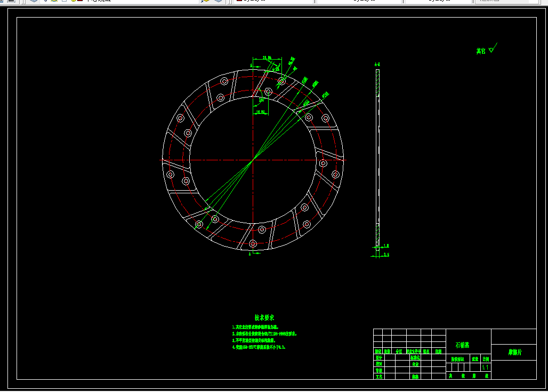Screen dimensions: 548x392
Task: Open the ByLayer color dropdown
Action: [x=273, y=1]
